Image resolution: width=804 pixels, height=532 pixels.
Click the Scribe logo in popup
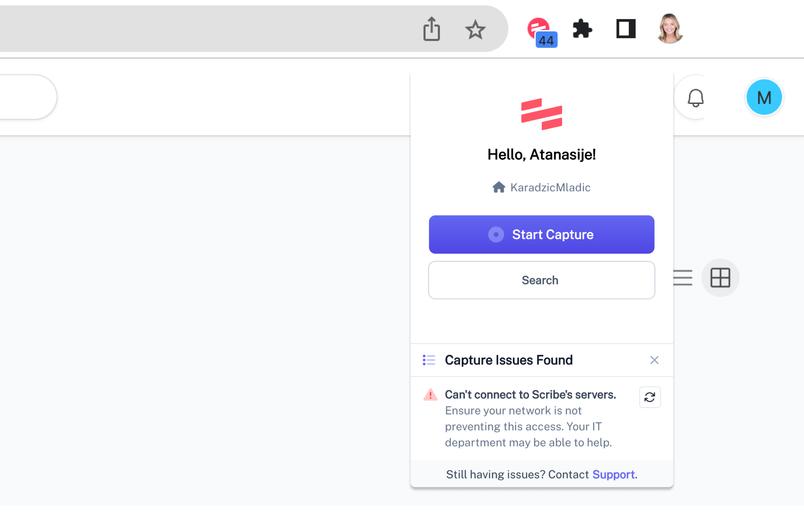541,114
